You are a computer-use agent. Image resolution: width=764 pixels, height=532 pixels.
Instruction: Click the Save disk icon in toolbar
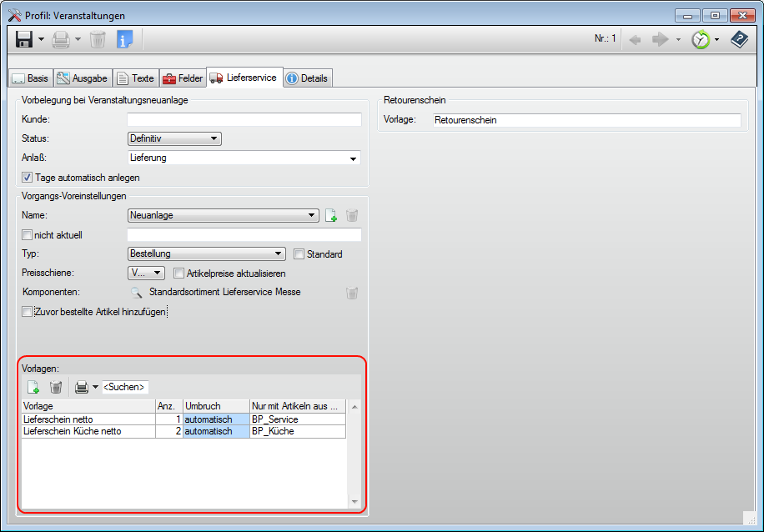[x=24, y=39]
